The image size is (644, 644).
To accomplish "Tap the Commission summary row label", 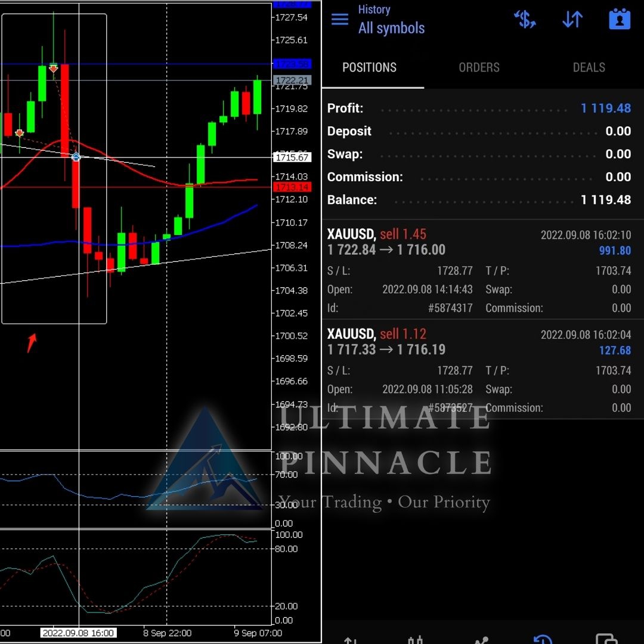I will click(365, 177).
